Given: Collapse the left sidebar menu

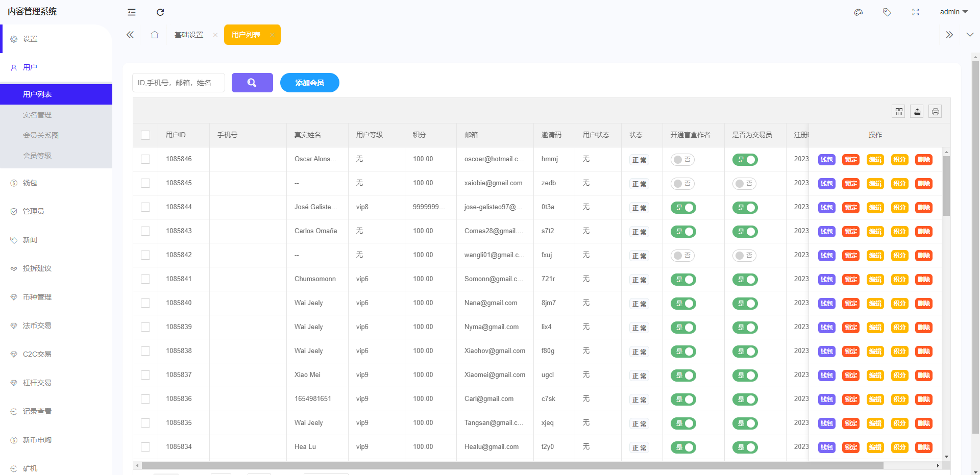Looking at the screenshot, I should point(132,12).
